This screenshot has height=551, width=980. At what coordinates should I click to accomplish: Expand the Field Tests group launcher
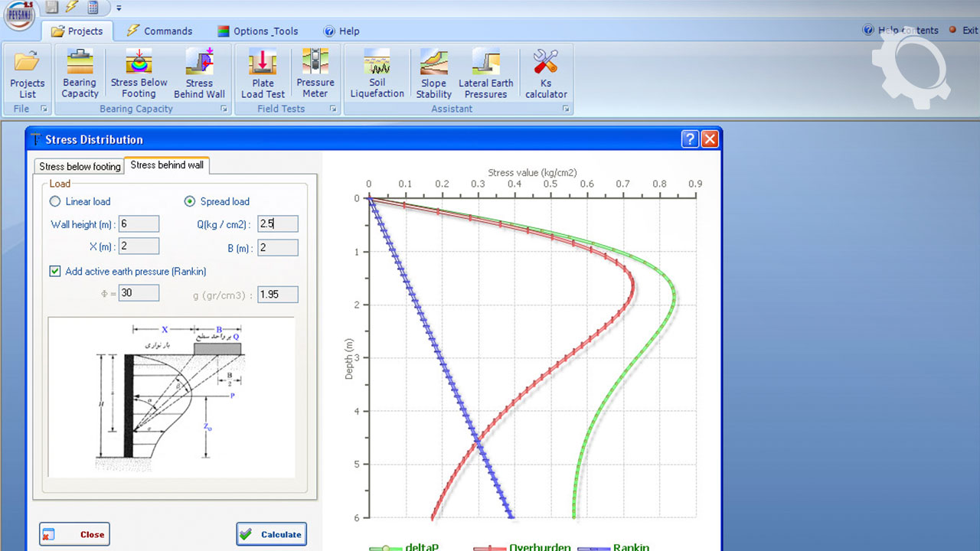pyautogui.click(x=334, y=109)
